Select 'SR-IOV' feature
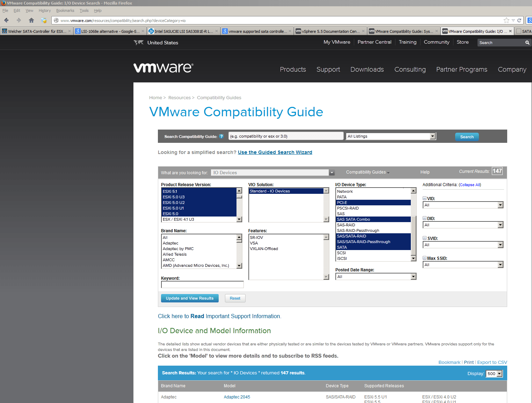 pos(286,237)
